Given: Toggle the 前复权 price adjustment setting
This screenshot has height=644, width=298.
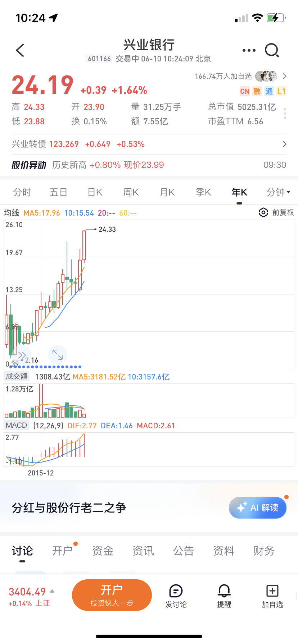Looking at the screenshot, I should coord(283,212).
